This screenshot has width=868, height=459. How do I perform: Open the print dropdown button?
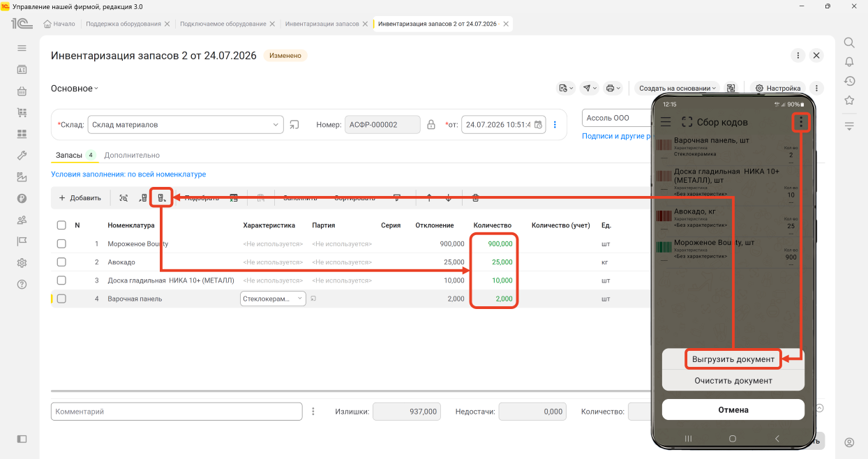click(x=612, y=89)
